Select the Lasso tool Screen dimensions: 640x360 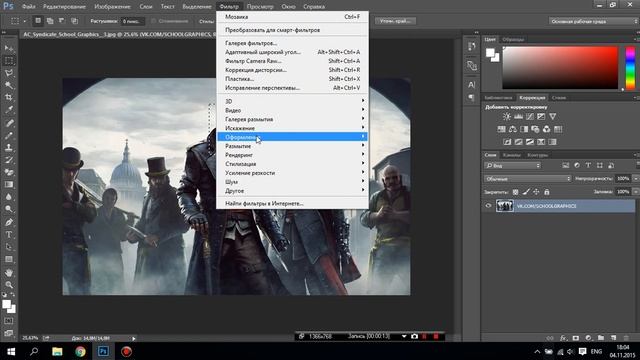pos(9,73)
